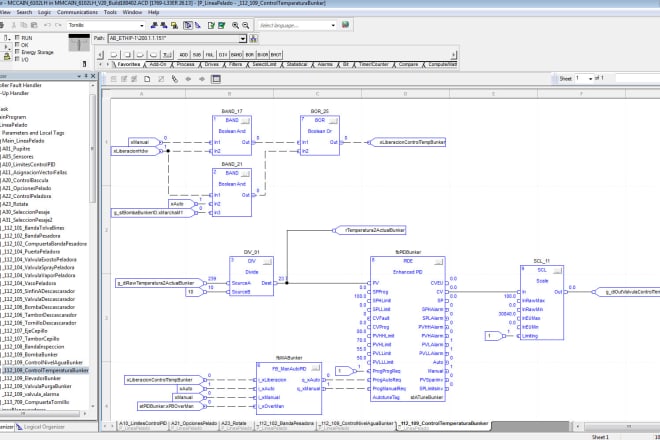
Task: Select the A05_Sensores routine in the tree
Action: pyautogui.click(x=18, y=157)
